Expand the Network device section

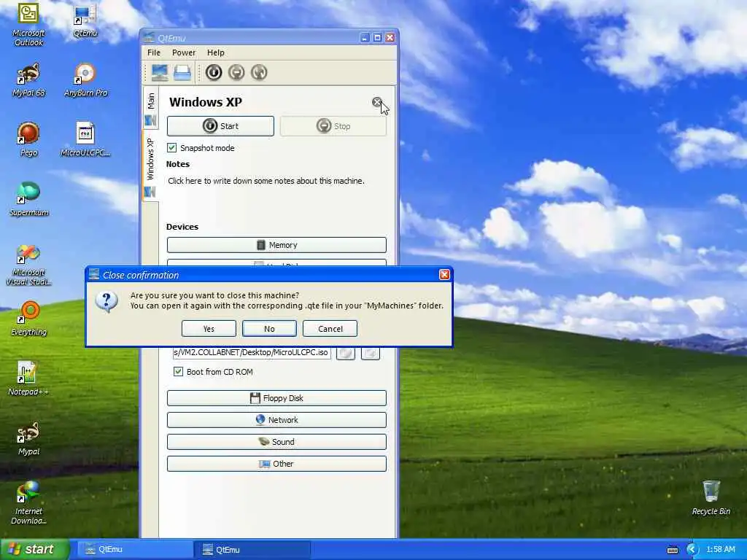[276, 420]
